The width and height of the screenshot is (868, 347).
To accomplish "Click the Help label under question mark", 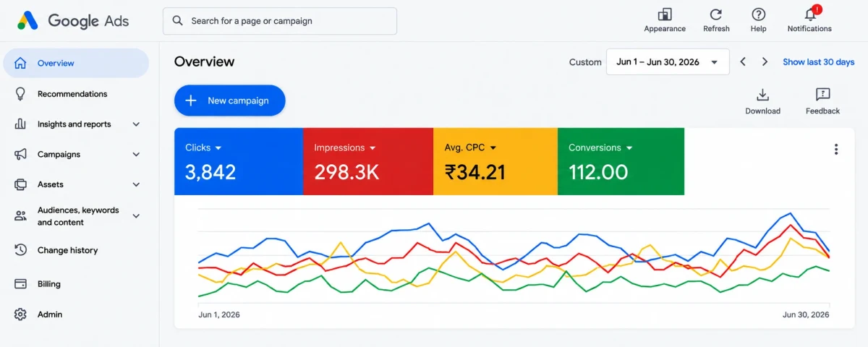I will (x=758, y=29).
